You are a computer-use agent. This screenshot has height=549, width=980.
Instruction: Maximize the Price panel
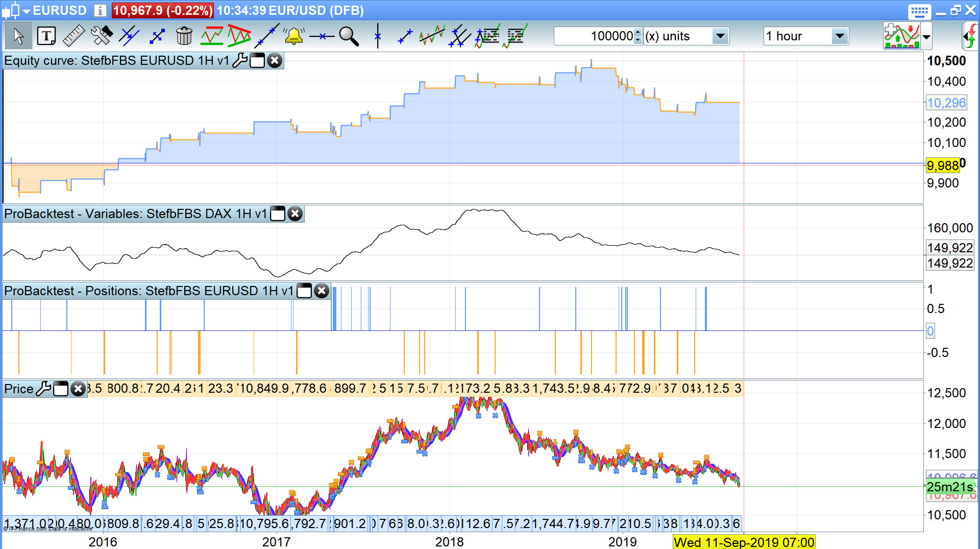[61, 389]
